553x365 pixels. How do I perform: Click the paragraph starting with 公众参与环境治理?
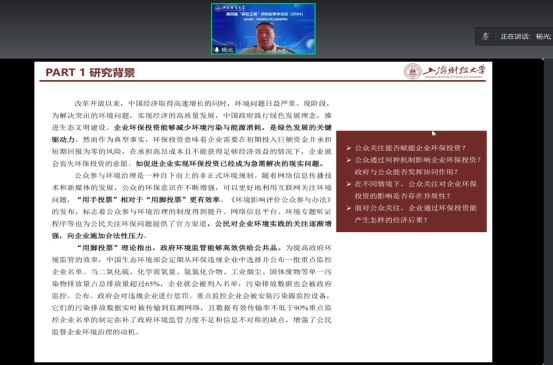(x=192, y=206)
